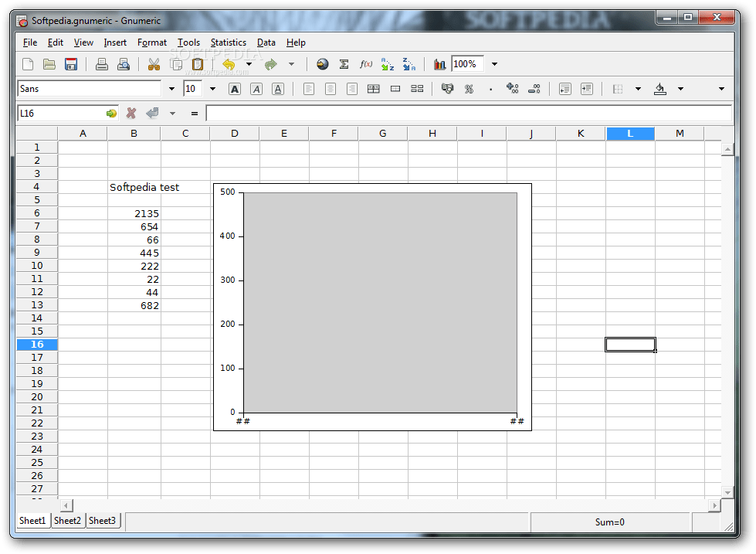Apply currency format with the money icon
The height and width of the screenshot is (554, 756).
coord(447,89)
